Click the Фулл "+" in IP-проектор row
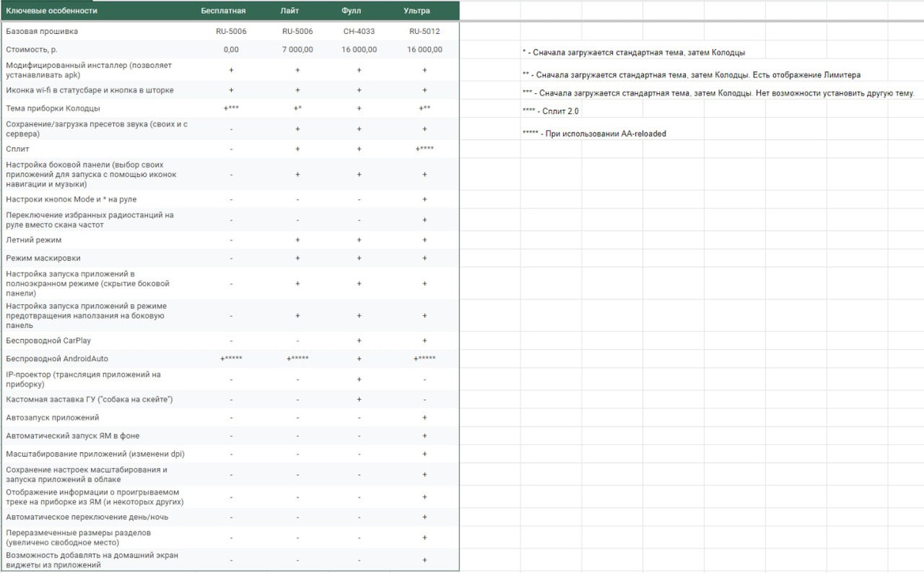The width and height of the screenshot is (924, 573). pos(360,379)
